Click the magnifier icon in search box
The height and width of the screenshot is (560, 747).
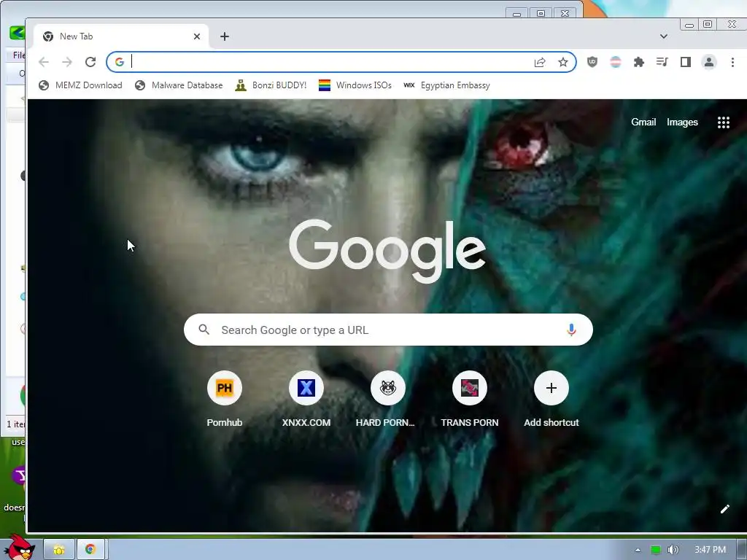coord(204,330)
